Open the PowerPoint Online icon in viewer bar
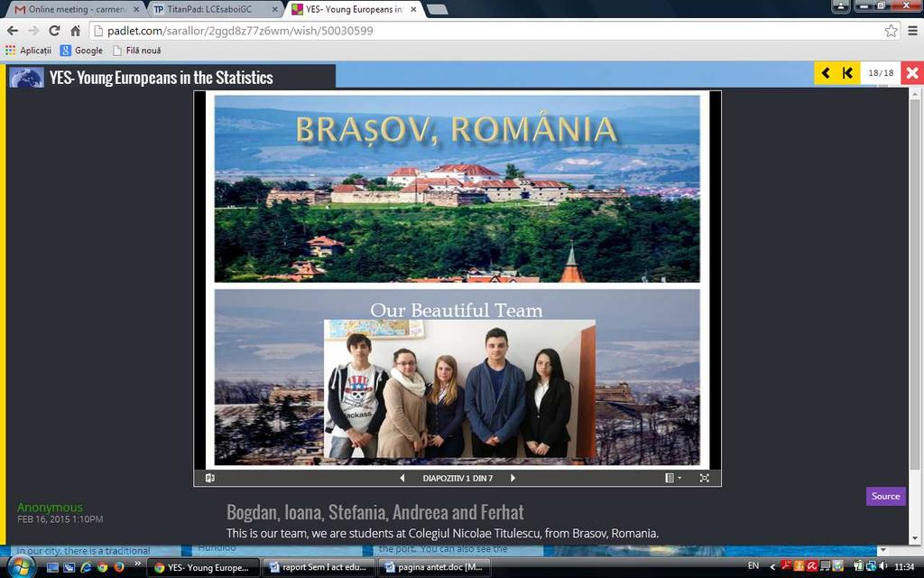924x578 pixels. coord(209,479)
